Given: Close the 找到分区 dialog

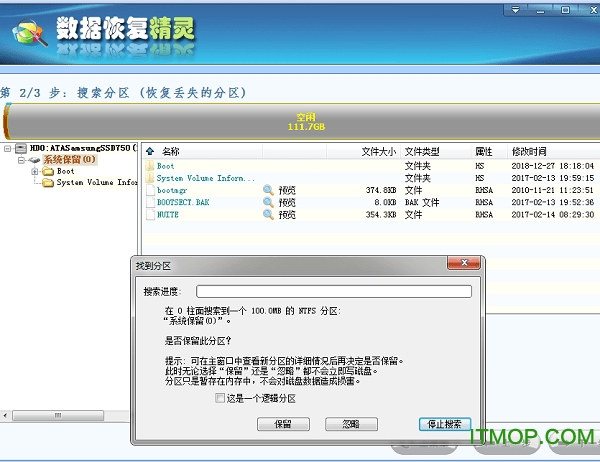Looking at the screenshot, I should (x=464, y=263).
